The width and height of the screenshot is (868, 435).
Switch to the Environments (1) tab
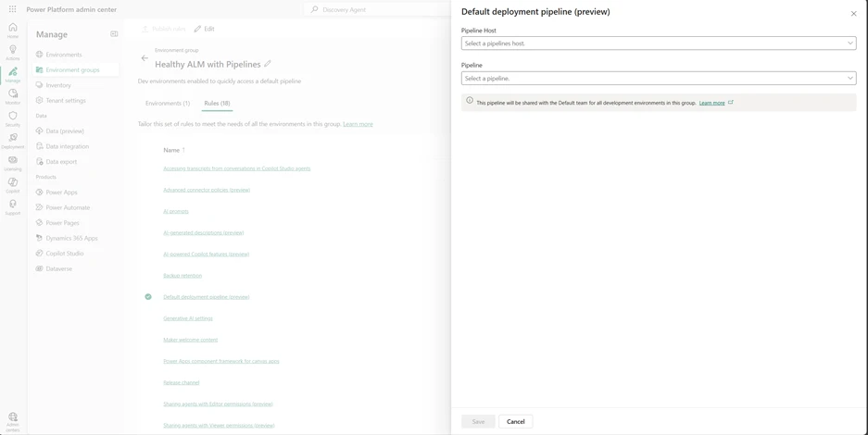coord(168,104)
